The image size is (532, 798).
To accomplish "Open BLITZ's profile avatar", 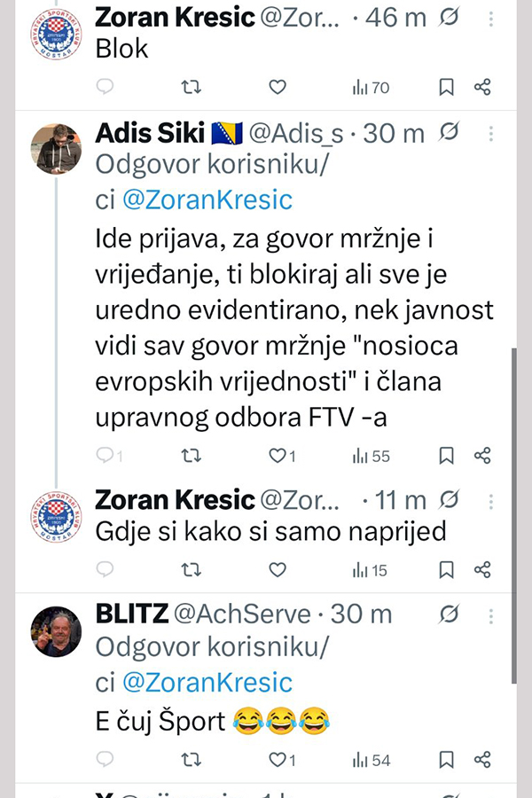I will [x=59, y=631].
